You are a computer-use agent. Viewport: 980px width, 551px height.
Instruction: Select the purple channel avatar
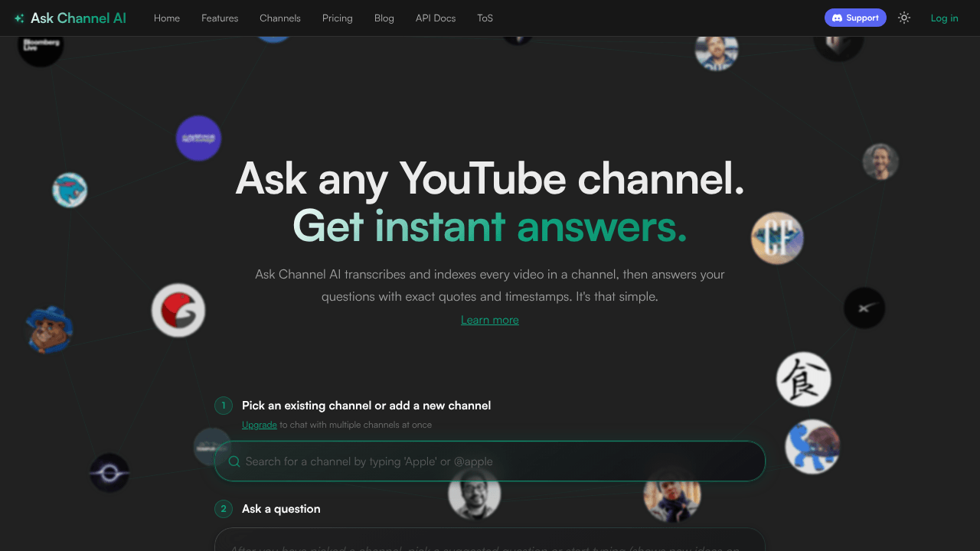pos(198,139)
